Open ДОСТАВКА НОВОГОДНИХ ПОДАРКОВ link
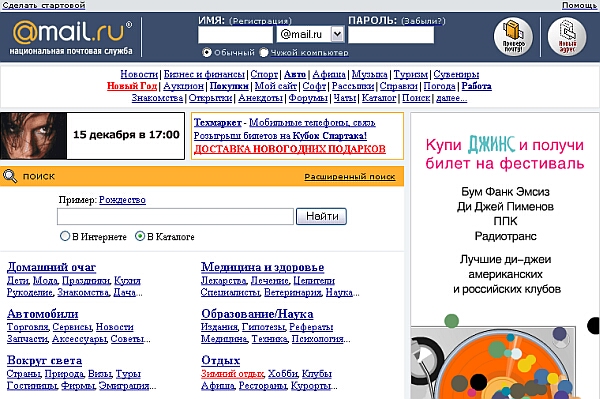Viewport: 600px width, 399px height. tap(290, 149)
